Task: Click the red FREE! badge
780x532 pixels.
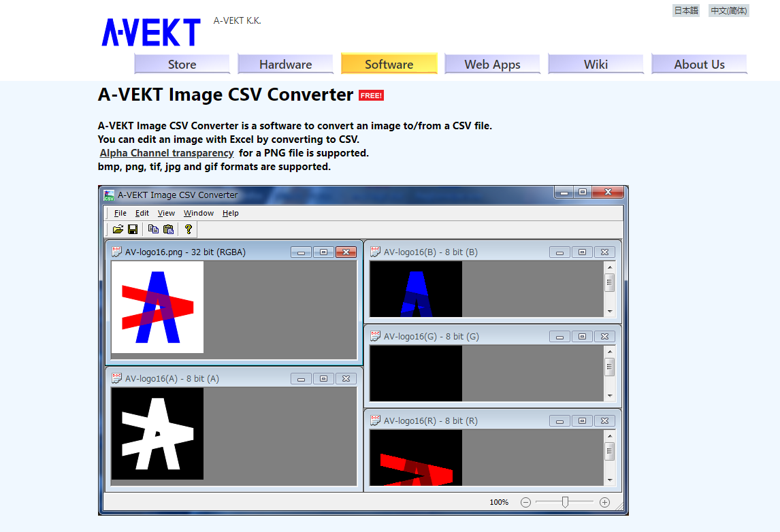Action: tap(371, 95)
